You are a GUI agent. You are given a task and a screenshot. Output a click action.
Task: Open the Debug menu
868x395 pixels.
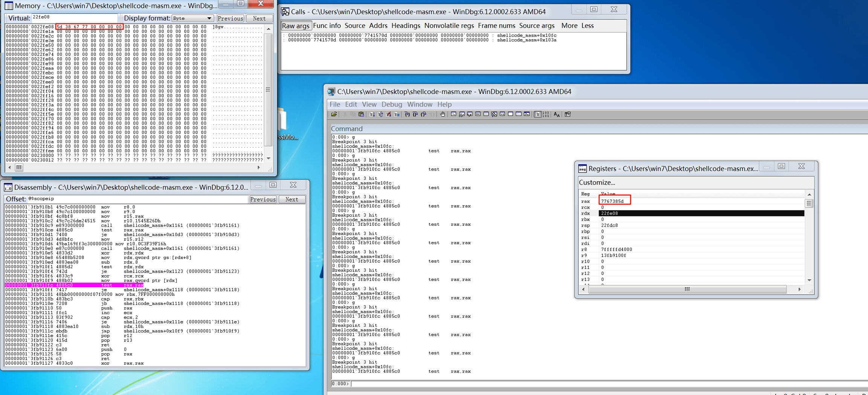coord(391,104)
